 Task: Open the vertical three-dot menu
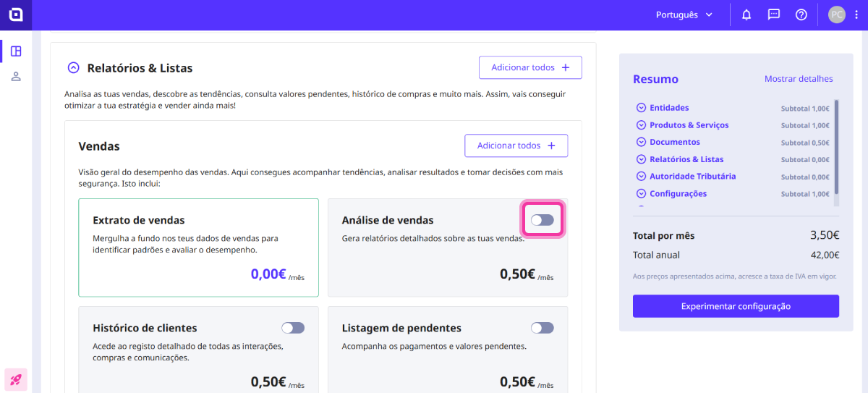click(856, 14)
